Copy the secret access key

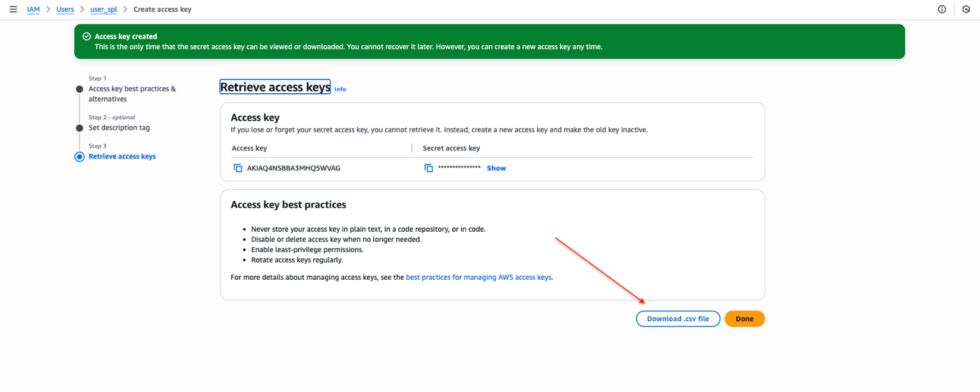click(x=428, y=169)
